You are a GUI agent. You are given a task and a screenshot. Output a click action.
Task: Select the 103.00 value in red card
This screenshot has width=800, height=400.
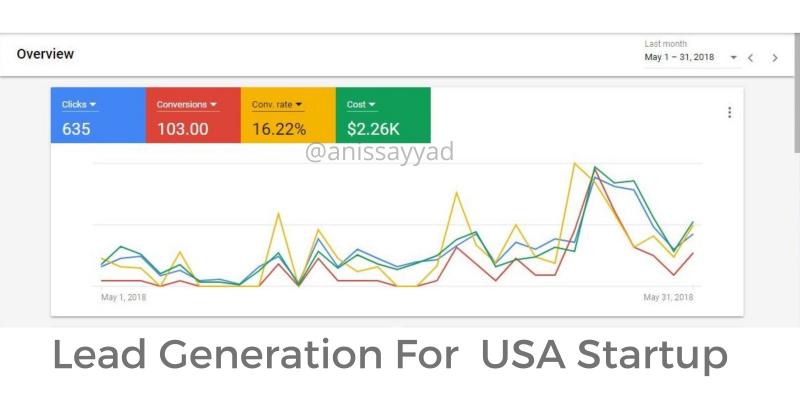coord(182,128)
